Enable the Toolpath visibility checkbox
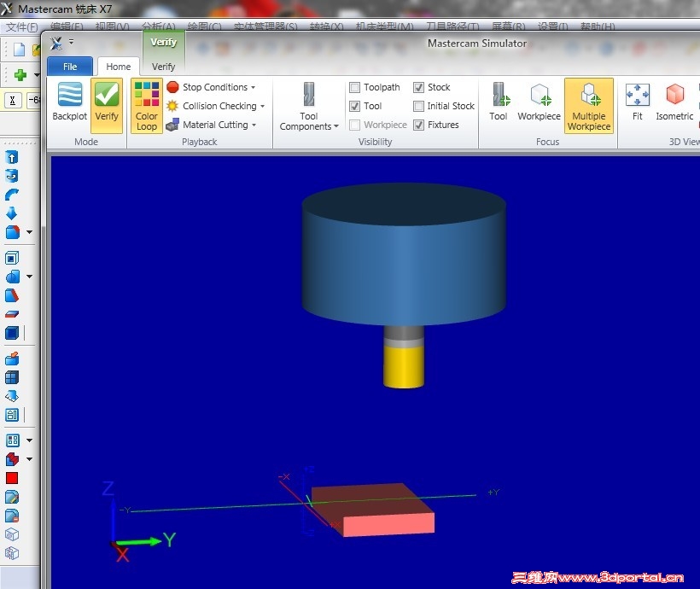 click(x=354, y=87)
